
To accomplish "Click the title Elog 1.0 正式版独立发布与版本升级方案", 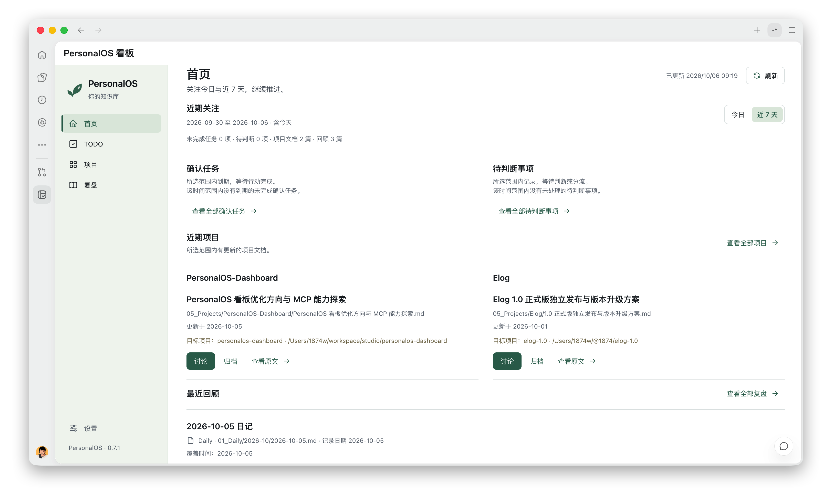I will tap(566, 299).
